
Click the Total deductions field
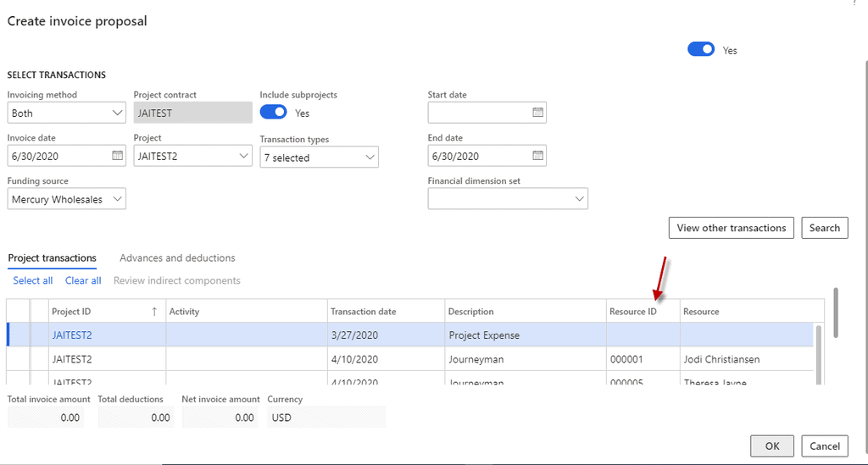(136, 418)
